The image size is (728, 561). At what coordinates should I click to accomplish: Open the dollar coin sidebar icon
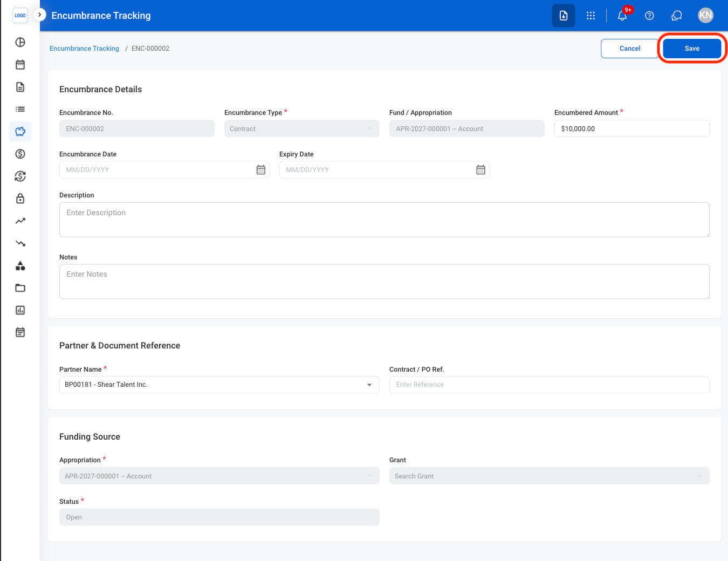[20, 154]
